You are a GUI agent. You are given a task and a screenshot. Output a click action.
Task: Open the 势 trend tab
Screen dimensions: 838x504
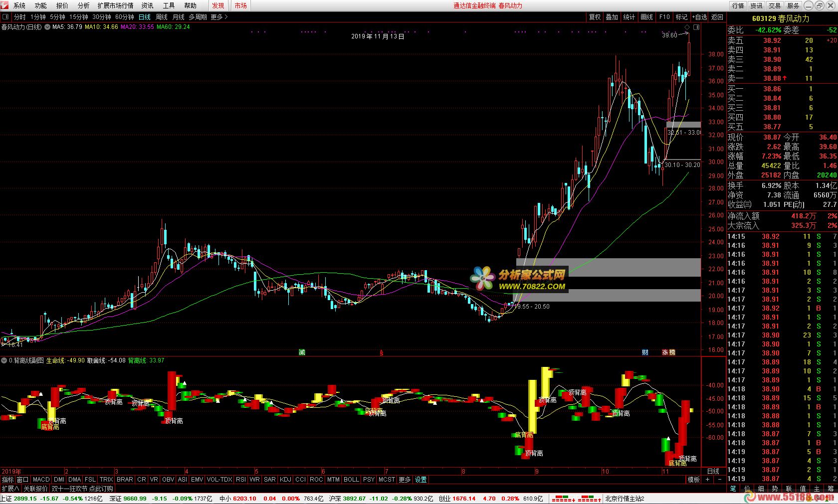coord(775,489)
